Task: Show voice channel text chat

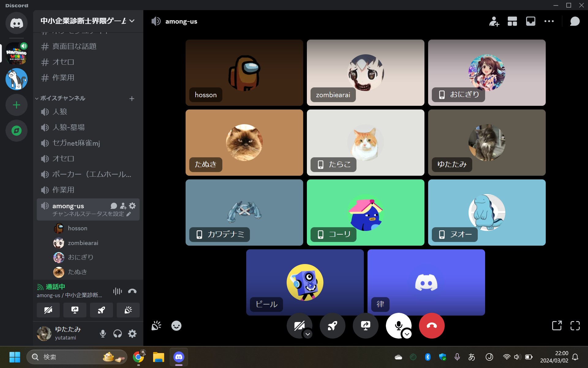Action: pos(575,21)
